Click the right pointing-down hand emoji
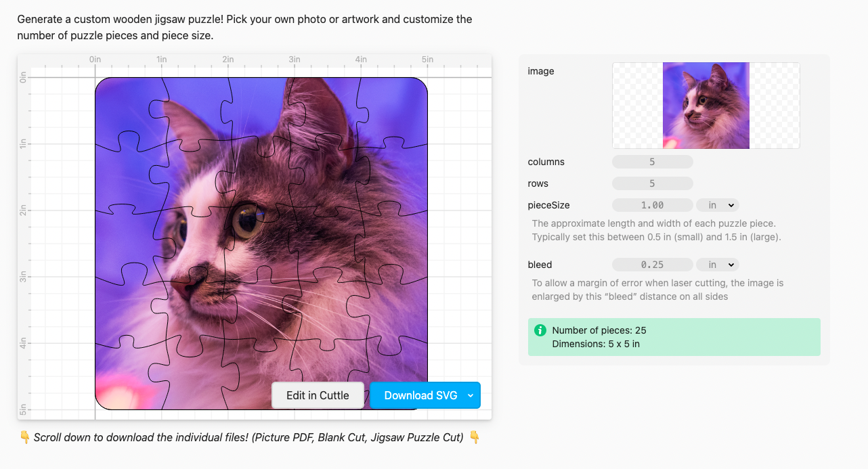Image resolution: width=868 pixels, height=469 pixels. 475,438
